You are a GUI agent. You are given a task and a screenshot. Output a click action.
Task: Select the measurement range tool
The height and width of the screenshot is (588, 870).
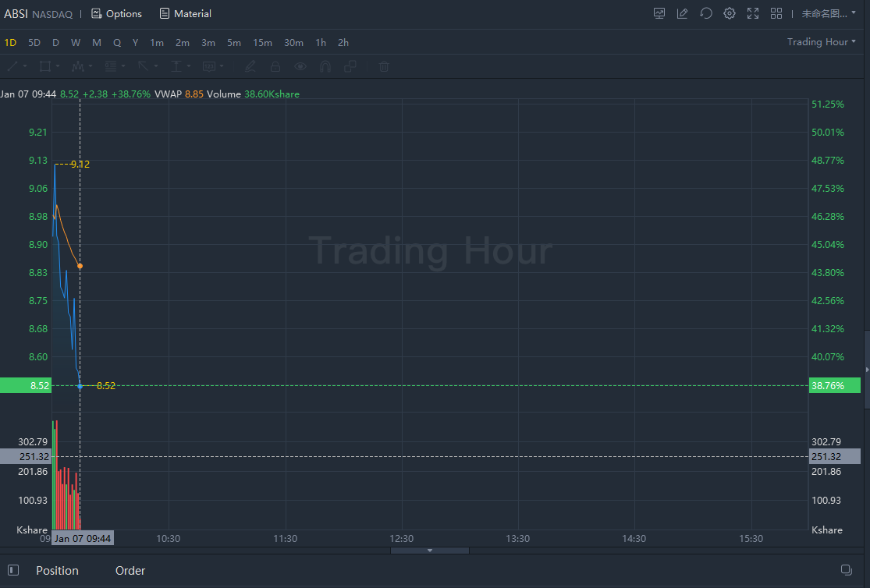pyautogui.click(x=176, y=66)
